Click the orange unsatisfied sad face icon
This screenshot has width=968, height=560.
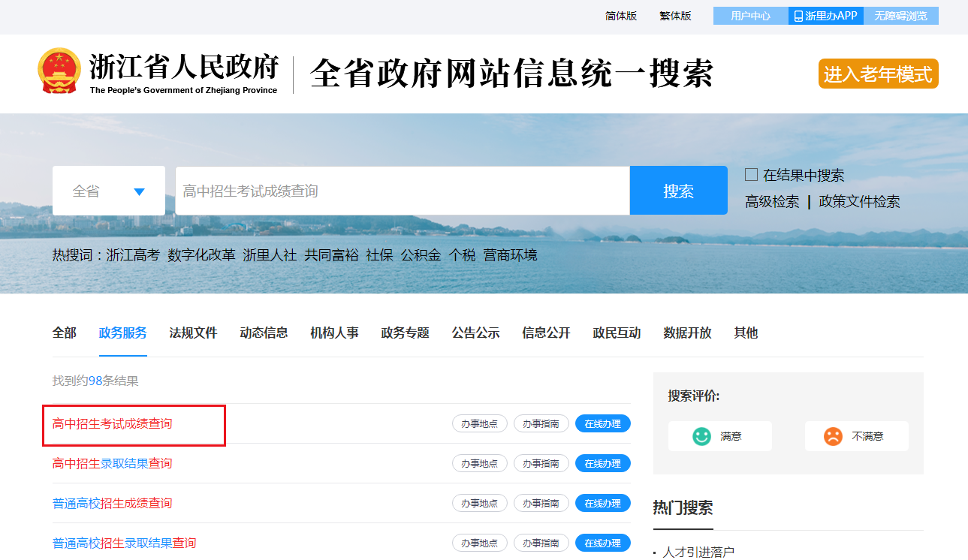pos(833,436)
